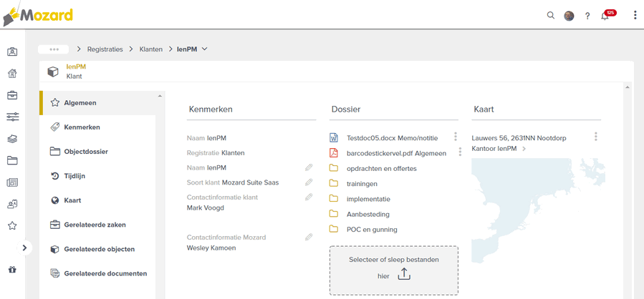Open the newspaper icon in left sidebar
The width and height of the screenshot is (644, 299).
(12, 182)
